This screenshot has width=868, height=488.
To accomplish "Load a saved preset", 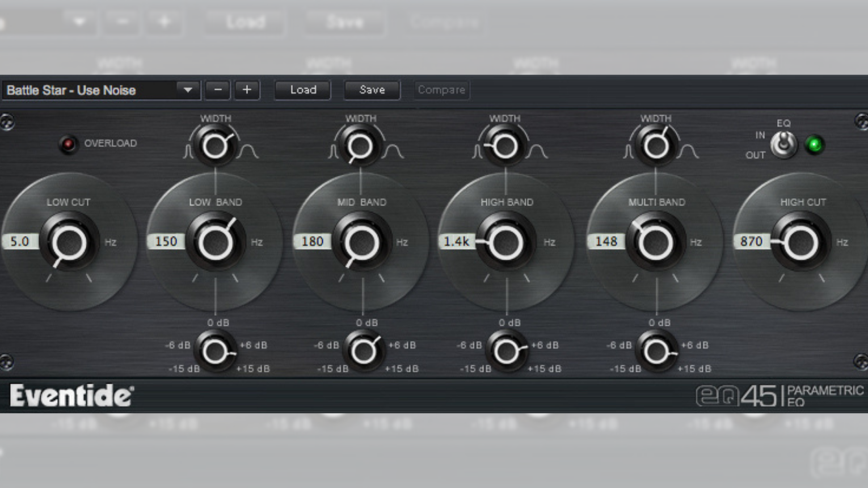I will [x=302, y=90].
